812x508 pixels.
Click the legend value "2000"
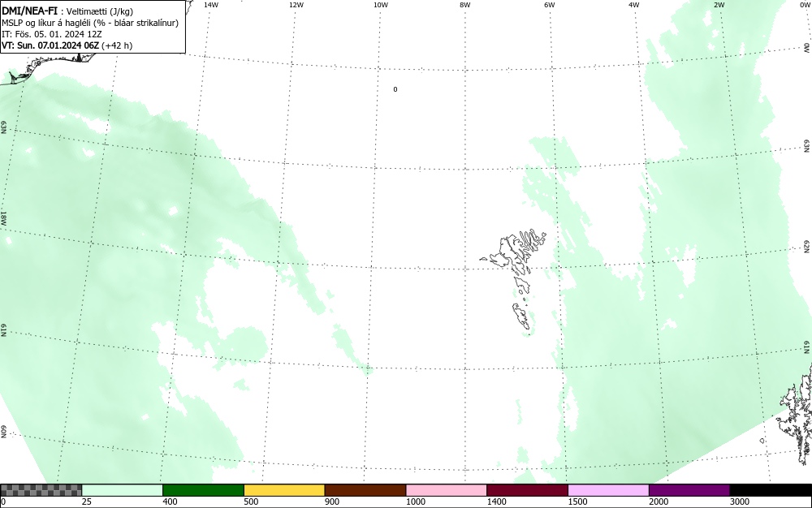tap(659, 502)
